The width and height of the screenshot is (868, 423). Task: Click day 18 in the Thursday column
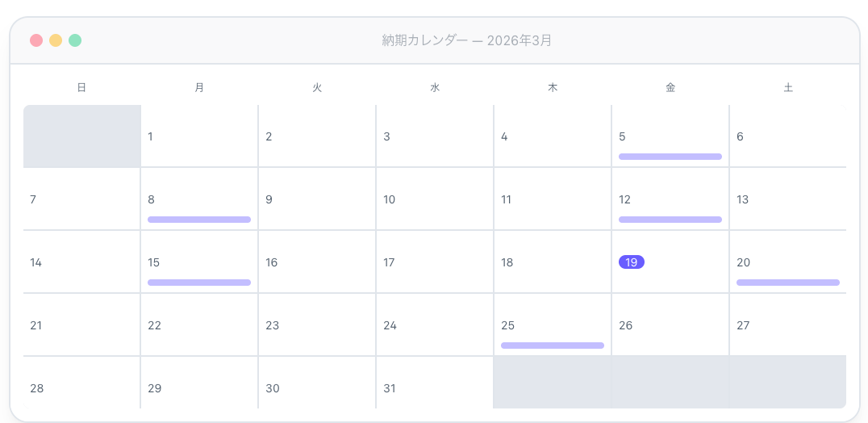(x=552, y=262)
